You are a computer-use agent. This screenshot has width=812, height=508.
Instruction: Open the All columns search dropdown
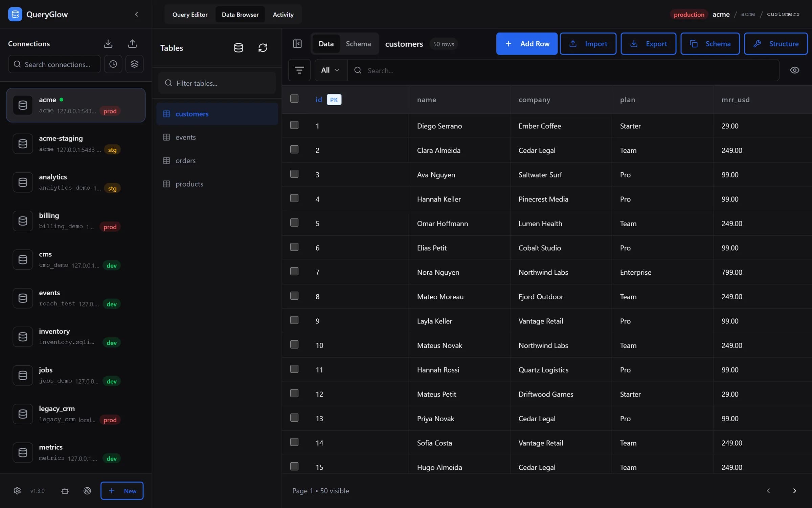coord(331,70)
